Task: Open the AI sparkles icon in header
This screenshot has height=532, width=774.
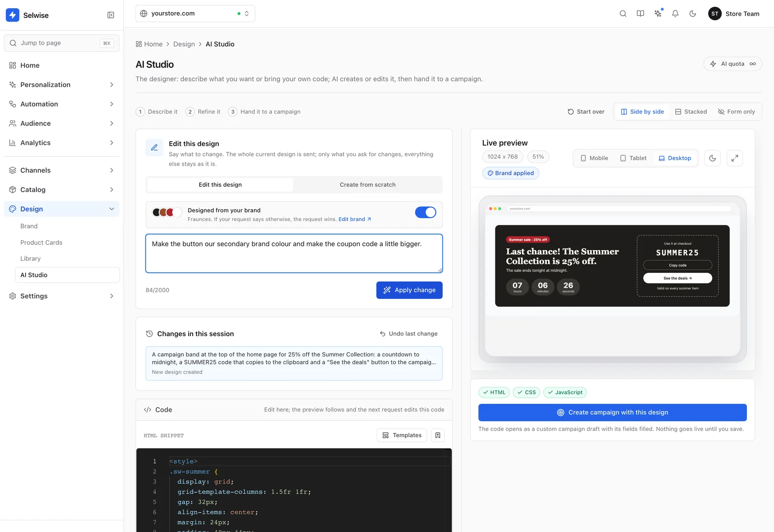Action: pos(658,14)
